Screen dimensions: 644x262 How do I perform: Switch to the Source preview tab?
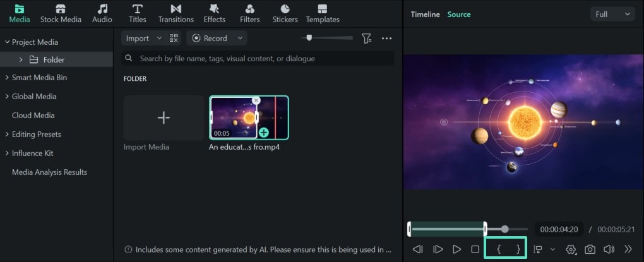[459, 15]
